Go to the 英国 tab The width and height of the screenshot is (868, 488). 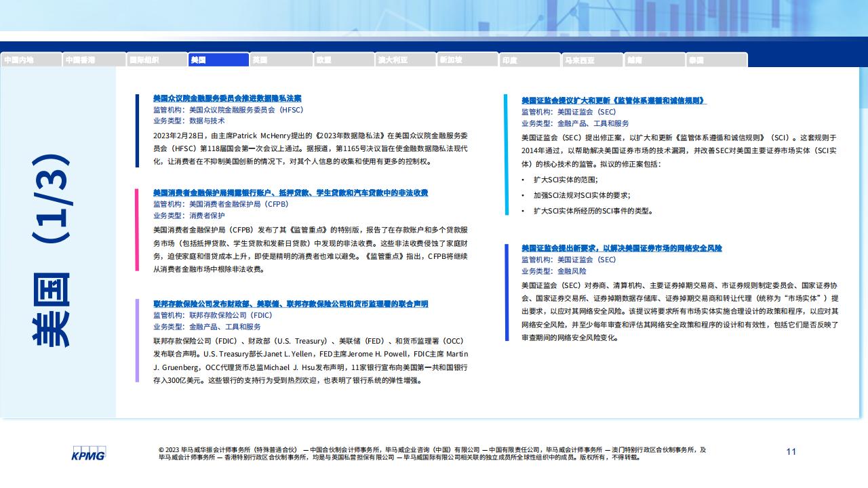click(x=281, y=60)
